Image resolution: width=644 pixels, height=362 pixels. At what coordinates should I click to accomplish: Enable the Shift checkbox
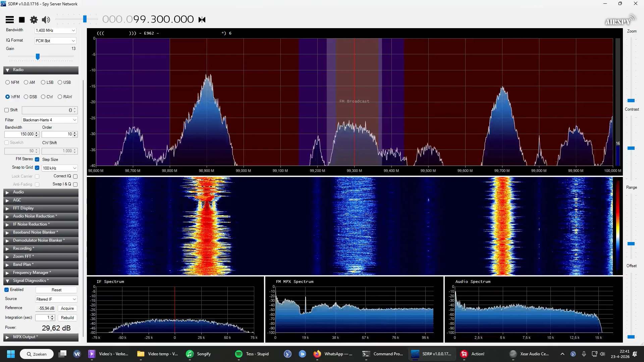point(6,110)
